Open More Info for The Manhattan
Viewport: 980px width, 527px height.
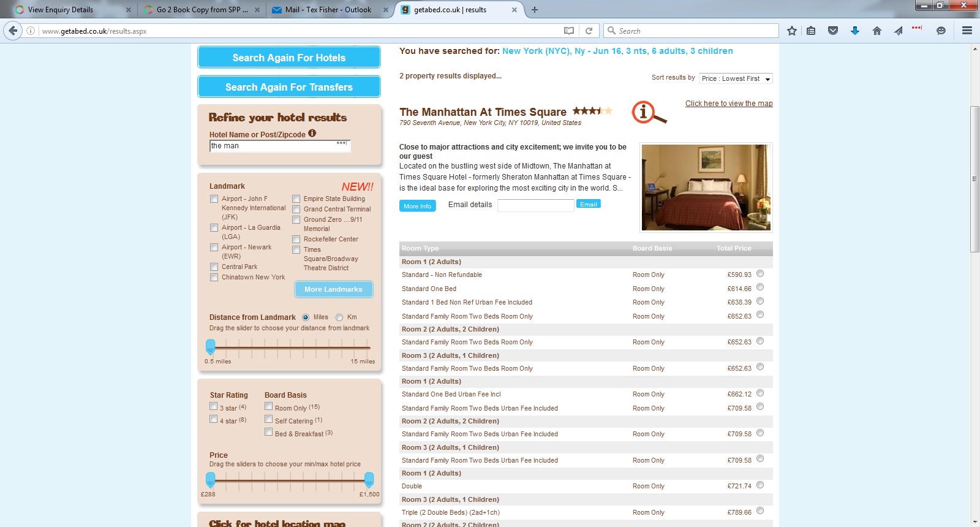418,206
